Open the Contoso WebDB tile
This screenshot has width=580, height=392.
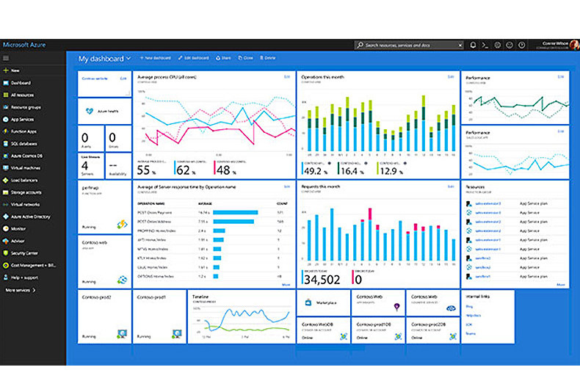323,330
